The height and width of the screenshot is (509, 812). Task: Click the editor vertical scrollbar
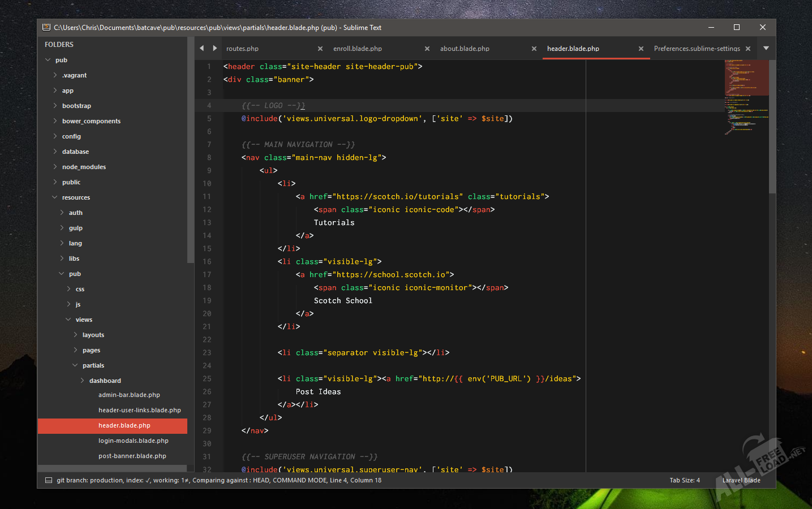click(772, 127)
